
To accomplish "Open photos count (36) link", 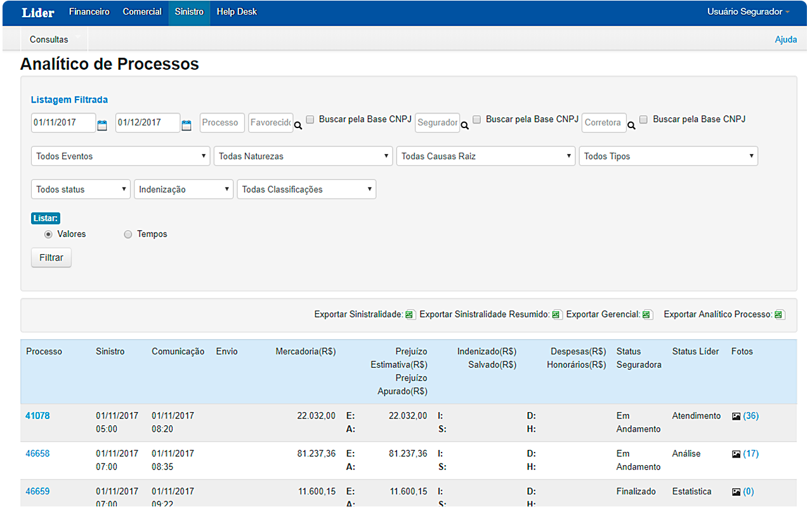I will coord(750,416).
